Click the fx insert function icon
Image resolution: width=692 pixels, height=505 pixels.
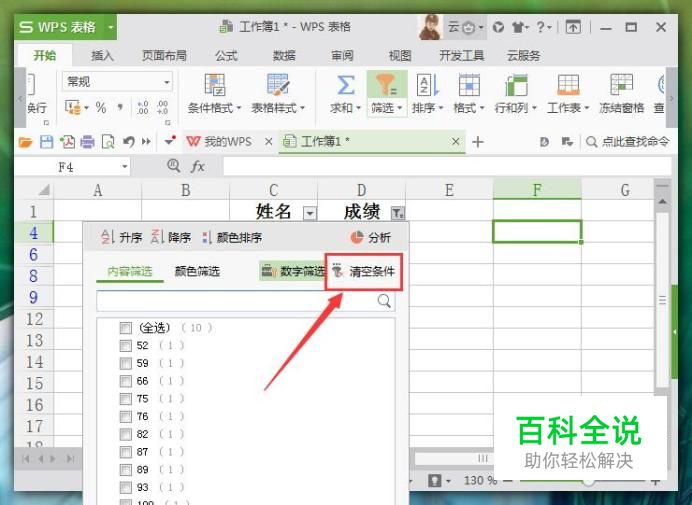point(197,166)
